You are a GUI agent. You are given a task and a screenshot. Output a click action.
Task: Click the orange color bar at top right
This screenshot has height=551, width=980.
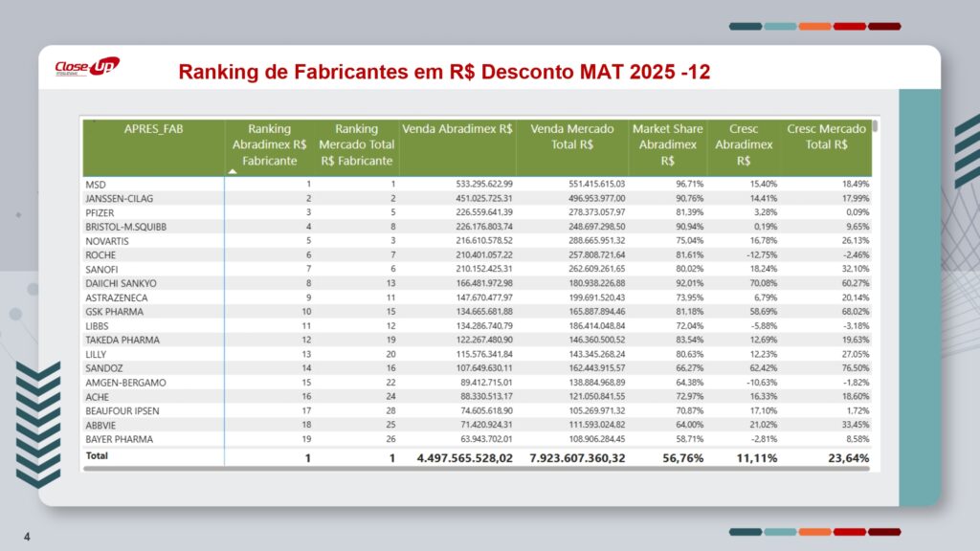pos(814,26)
